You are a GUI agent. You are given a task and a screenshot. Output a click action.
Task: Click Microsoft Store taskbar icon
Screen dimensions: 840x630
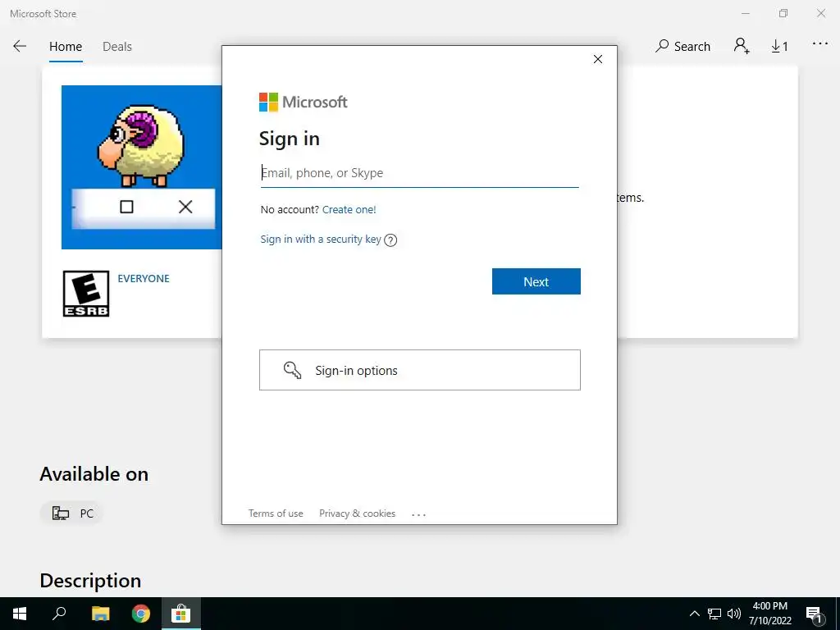coord(181,614)
